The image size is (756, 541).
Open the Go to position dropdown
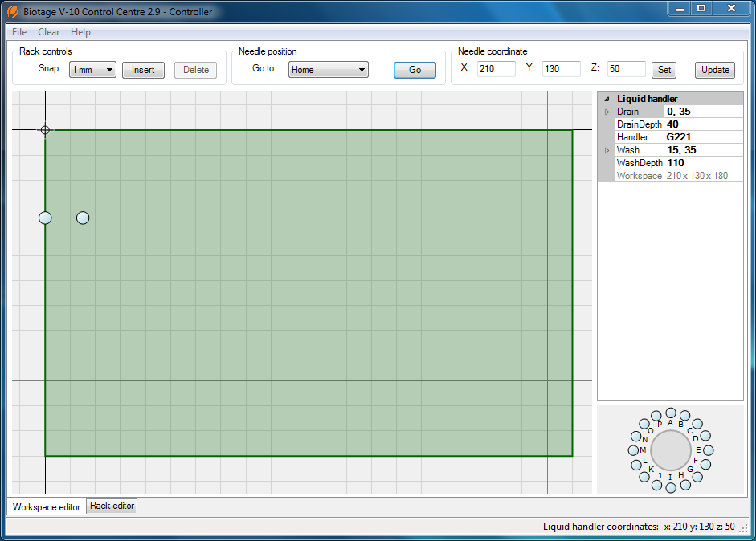tap(363, 69)
